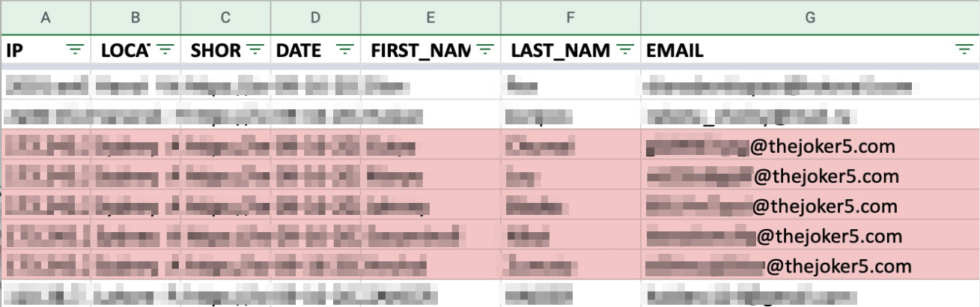
Task: Select last @thejoker5.com email cell
Action: point(810,265)
